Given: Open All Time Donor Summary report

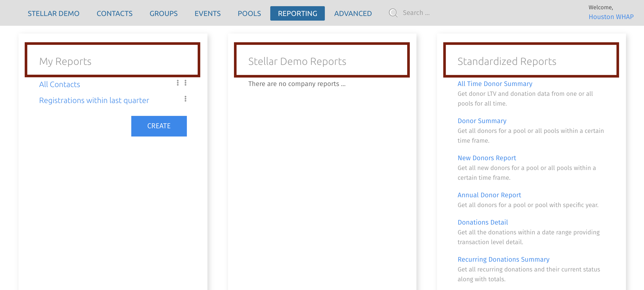Looking at the screenshot, I should click(495, 84).
